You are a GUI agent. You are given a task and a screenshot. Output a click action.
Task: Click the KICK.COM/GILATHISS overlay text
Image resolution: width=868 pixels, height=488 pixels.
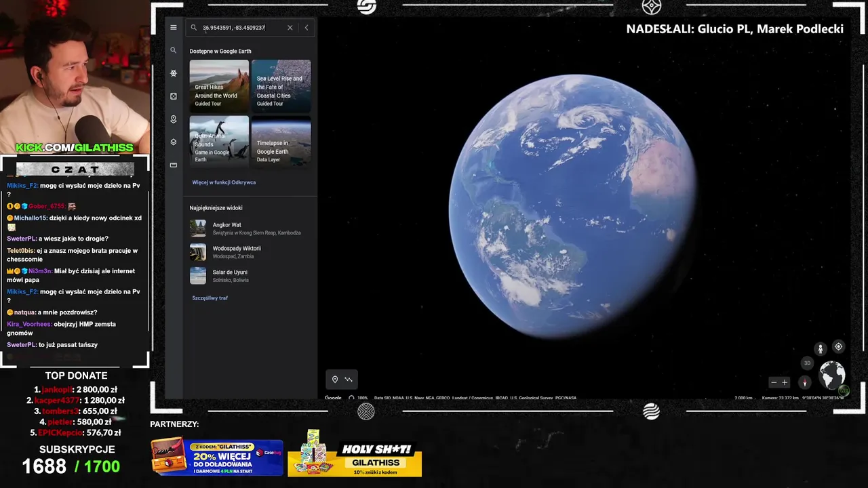tap(75, 148)
